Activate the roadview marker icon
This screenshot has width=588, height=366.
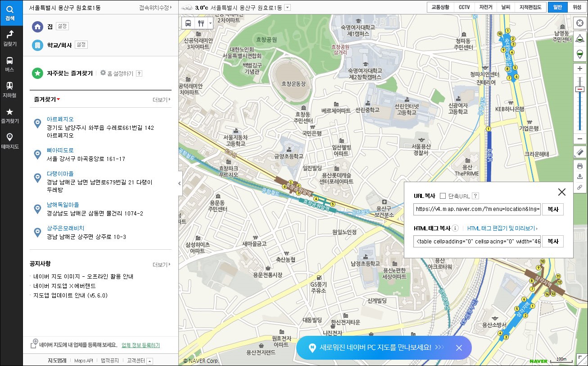[580, 54]
